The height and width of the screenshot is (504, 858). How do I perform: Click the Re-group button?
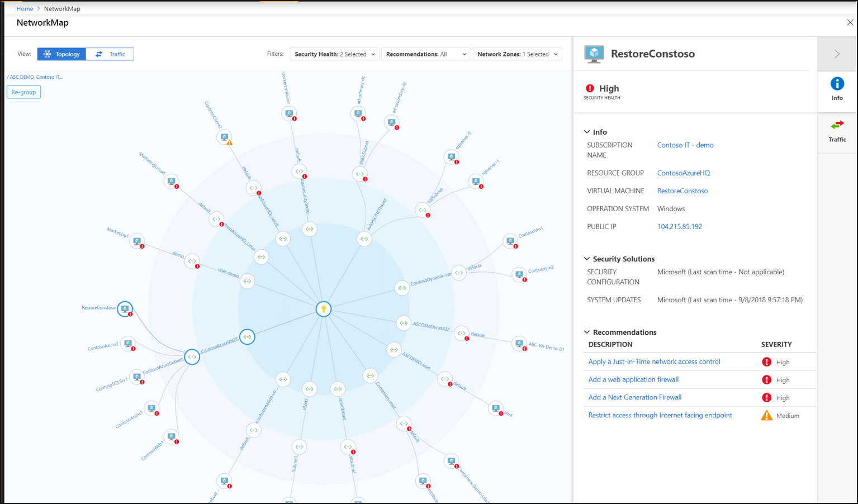click(23, 92)
